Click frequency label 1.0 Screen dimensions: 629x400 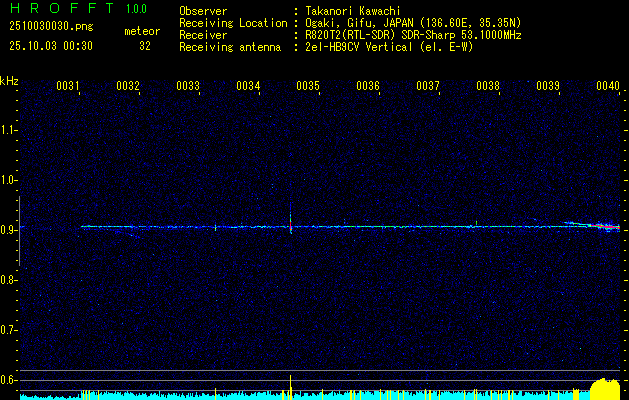coord(8,180)
